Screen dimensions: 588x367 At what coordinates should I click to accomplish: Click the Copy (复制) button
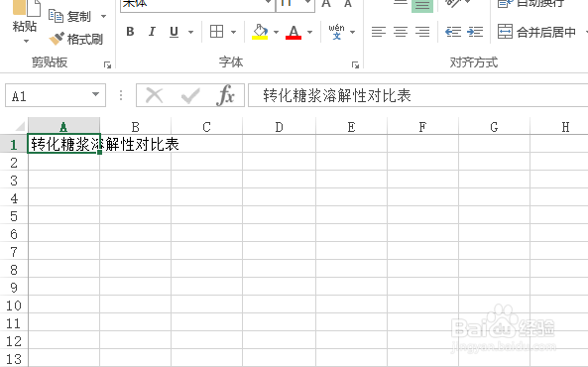click(x=70, y=16)
